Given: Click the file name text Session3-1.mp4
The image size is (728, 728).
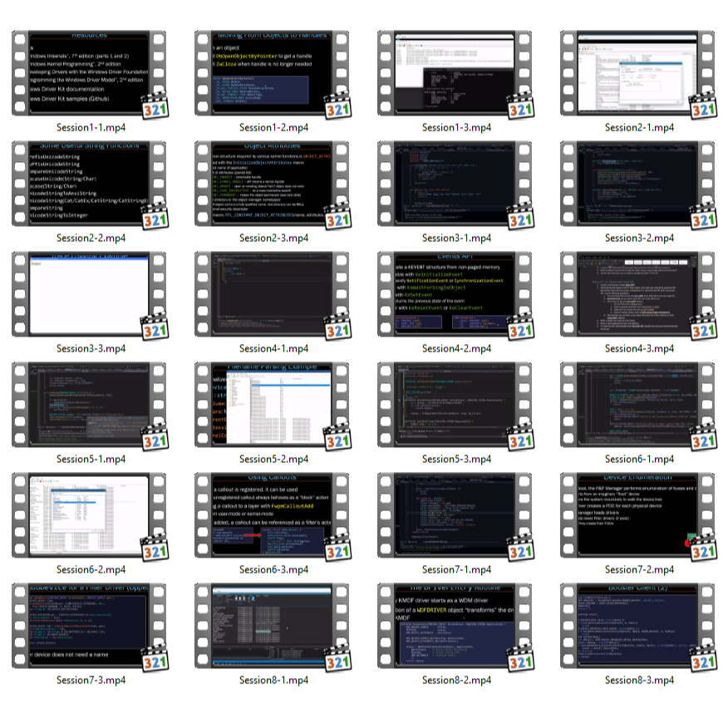Looking at the screenshot, I should tap(457, 239).
